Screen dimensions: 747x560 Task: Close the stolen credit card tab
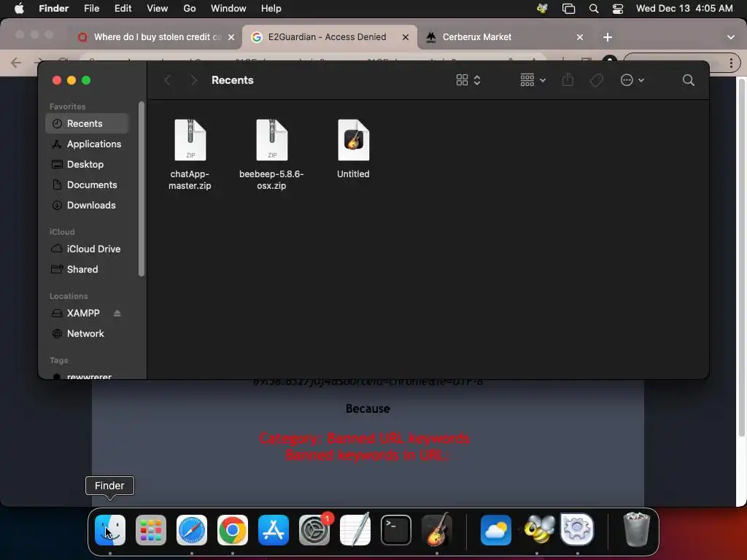pos(231,37)
